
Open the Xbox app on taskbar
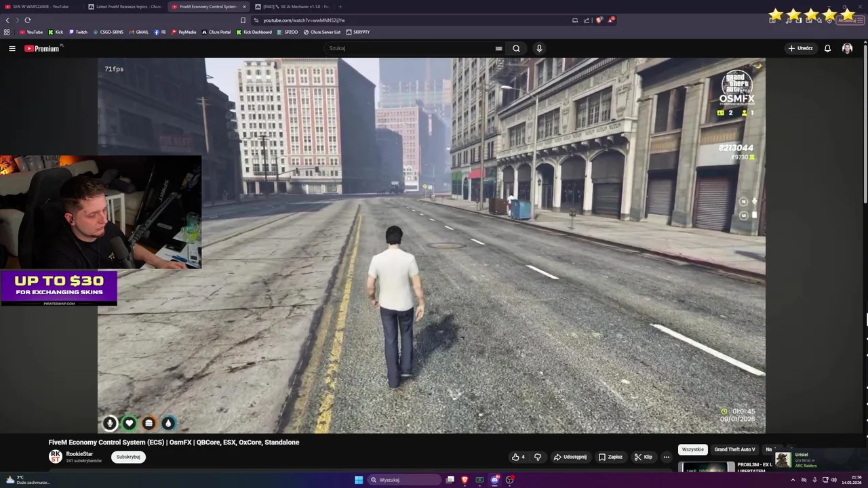tap(479, 480)
